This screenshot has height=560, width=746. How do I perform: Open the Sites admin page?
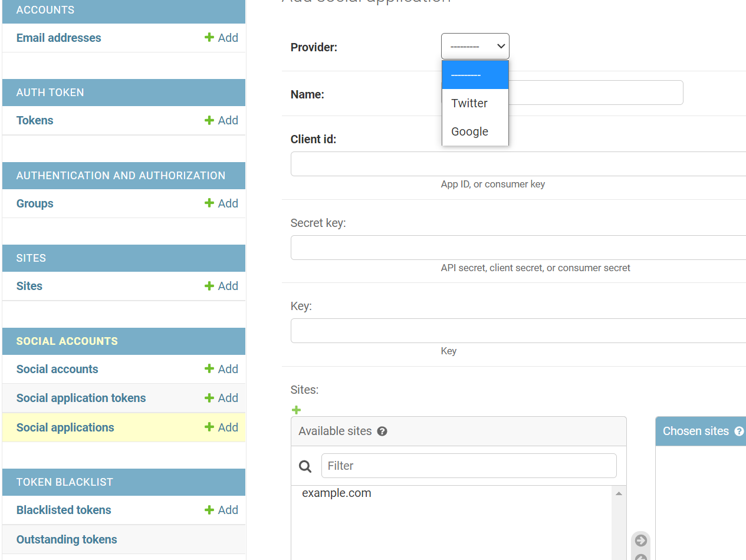point(29,286)
